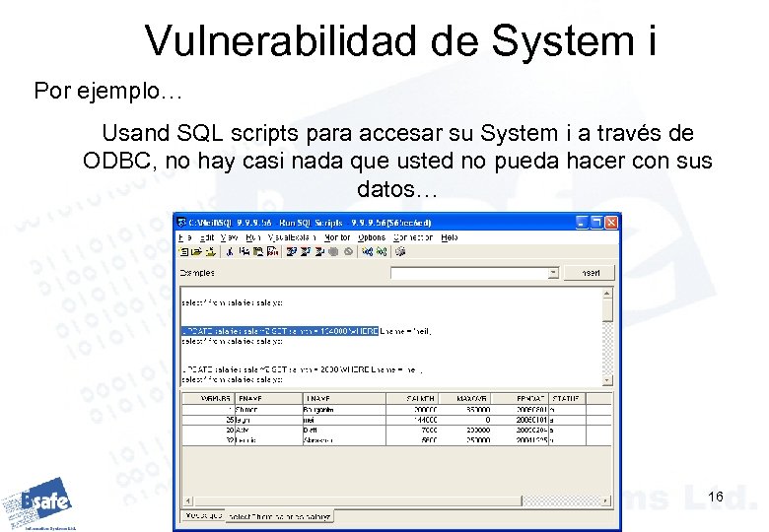Click the script editor scroll up arrow
This screenshot has height=532, width=769.
click(x=607, y=294)
